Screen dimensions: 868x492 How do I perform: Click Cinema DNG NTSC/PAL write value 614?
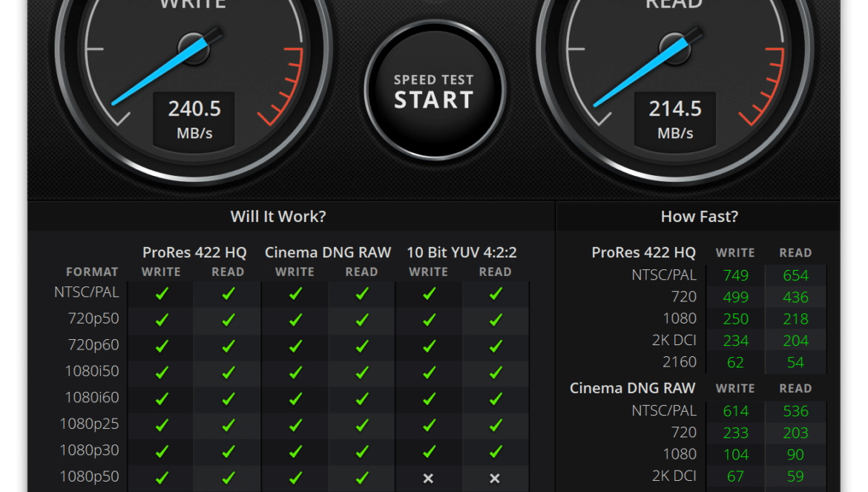pyautogui.click(x=736, y=411)
